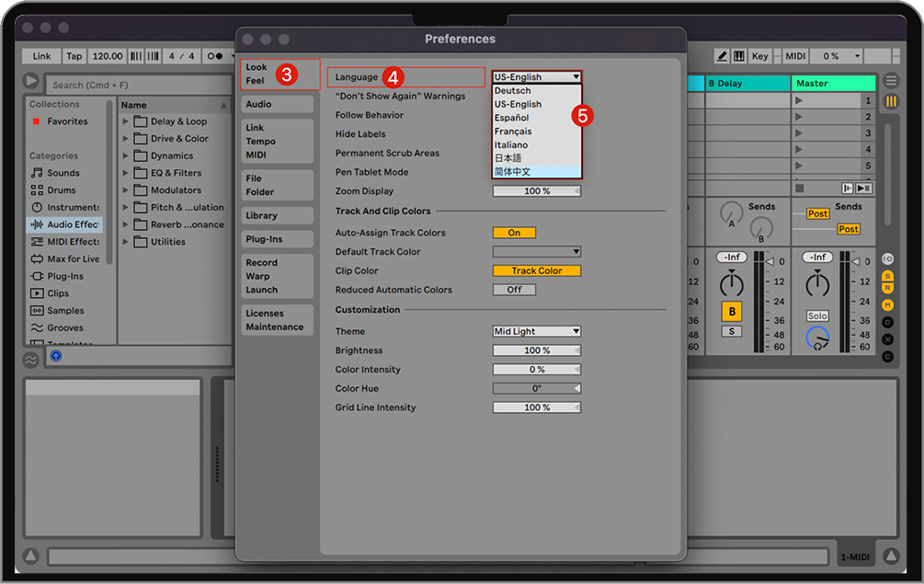Open the Default Track Color dropdown
This screenshot has width=924, height=584.
click(x=537, y=252)
